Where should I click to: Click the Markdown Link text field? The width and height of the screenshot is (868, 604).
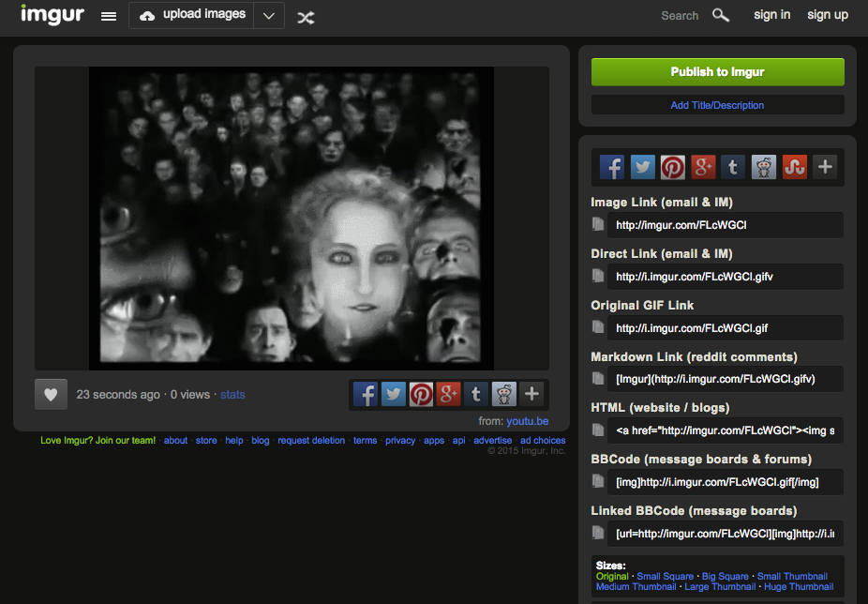726,379
